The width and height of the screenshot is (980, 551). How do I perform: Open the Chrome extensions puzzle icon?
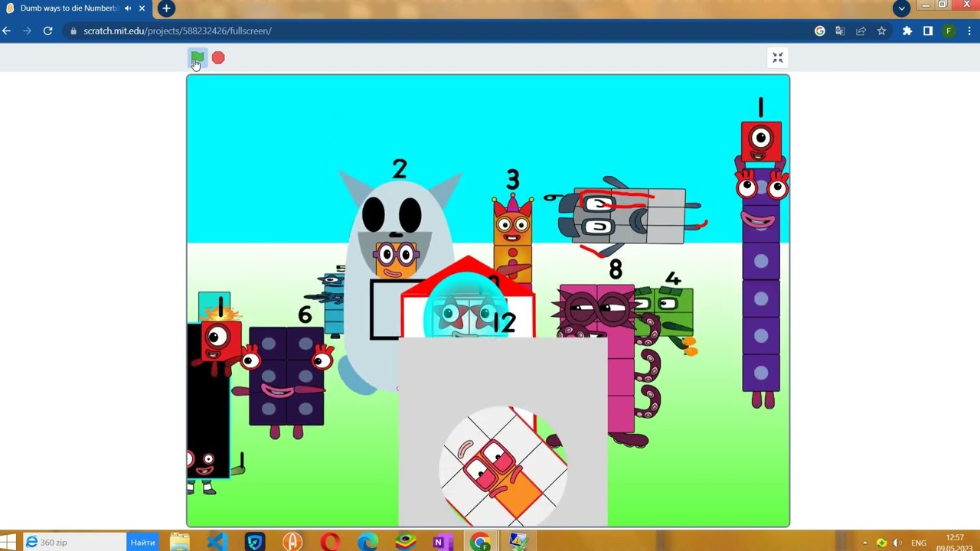coord(907,31)
